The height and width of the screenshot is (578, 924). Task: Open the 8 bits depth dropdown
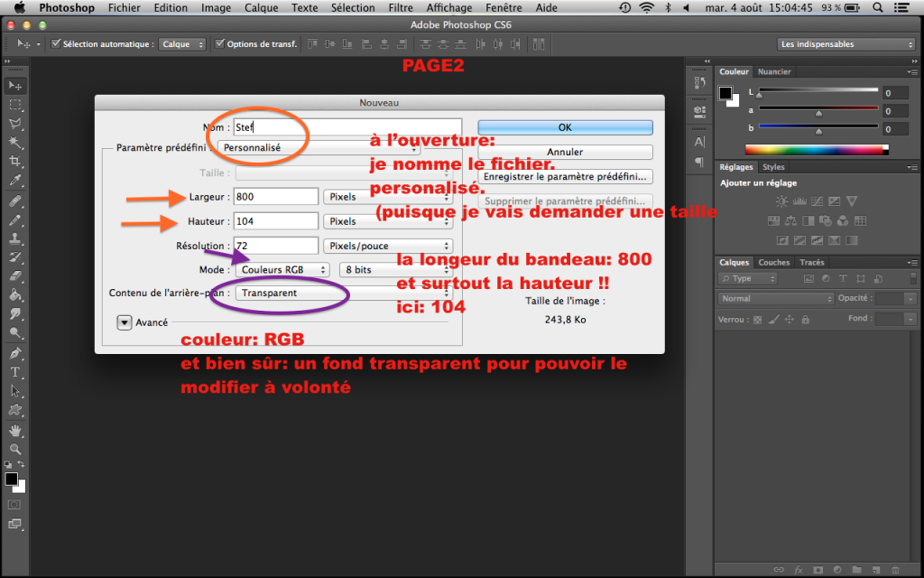click(396, 269)
